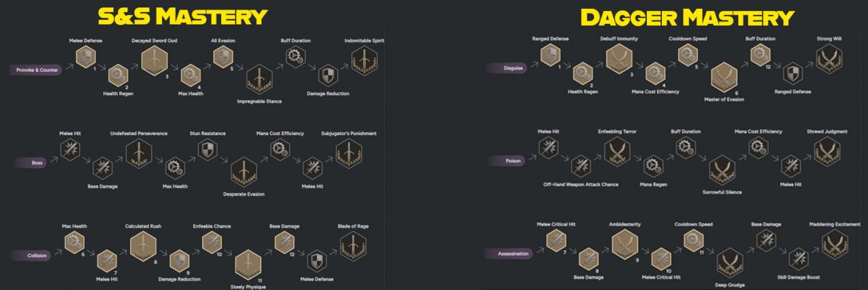Choose the Indomitable Spirit node
868x290 pixels.
363,60
